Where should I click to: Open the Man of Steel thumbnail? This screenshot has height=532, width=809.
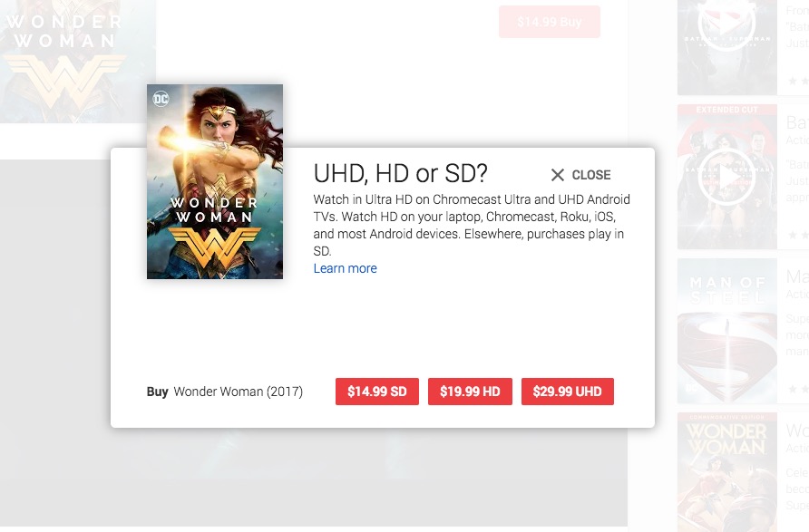pyautogui.click(x=727, y=331)
